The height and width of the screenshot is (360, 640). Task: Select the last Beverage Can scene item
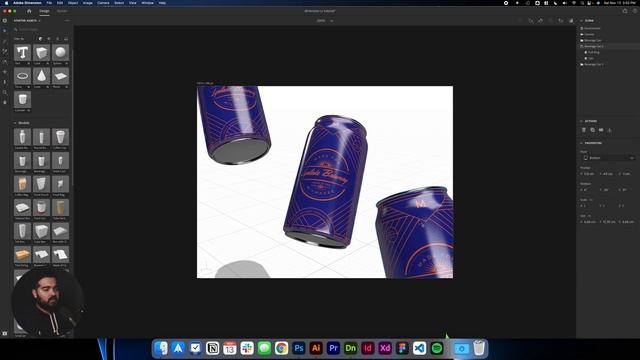pos(594,64)
